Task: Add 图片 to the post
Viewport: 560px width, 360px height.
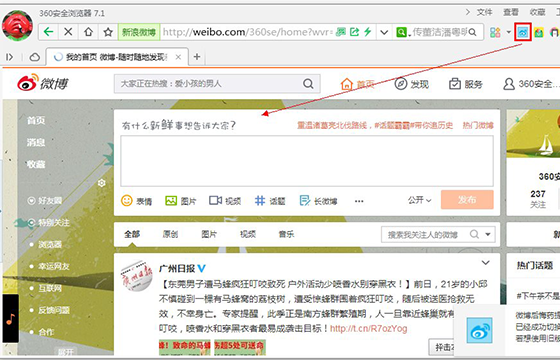Action: (181, 201)
